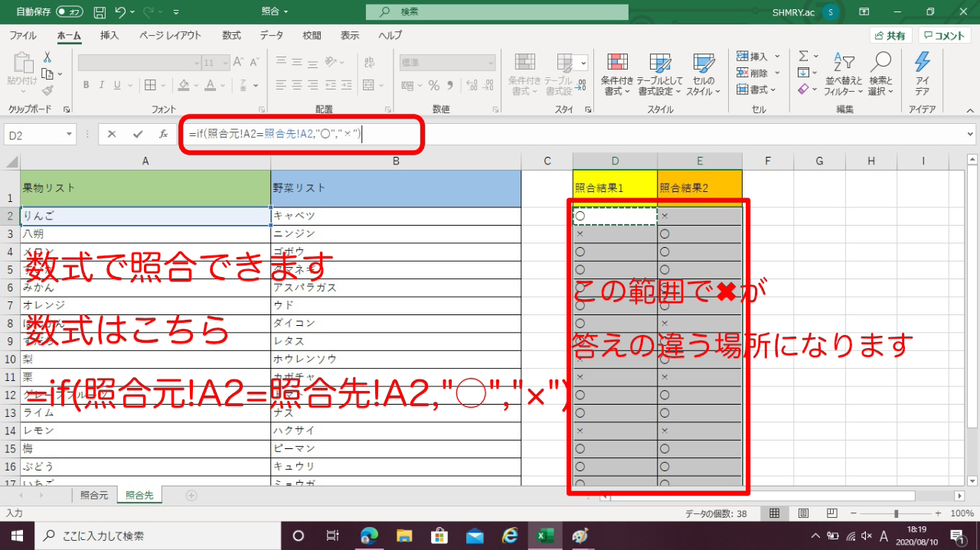Click the 共有 share button
Image resolution: width=980 pixels, height=550 pixels.
coord(890,36)
